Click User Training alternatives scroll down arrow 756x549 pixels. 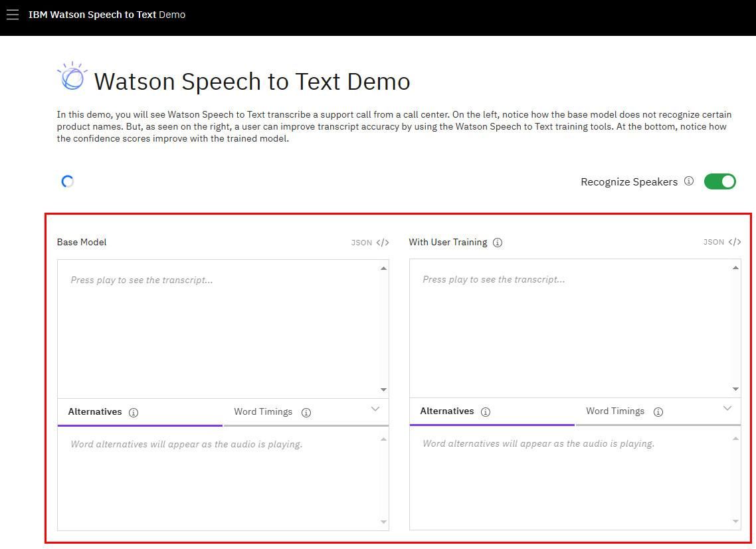[x=736, y=521]
